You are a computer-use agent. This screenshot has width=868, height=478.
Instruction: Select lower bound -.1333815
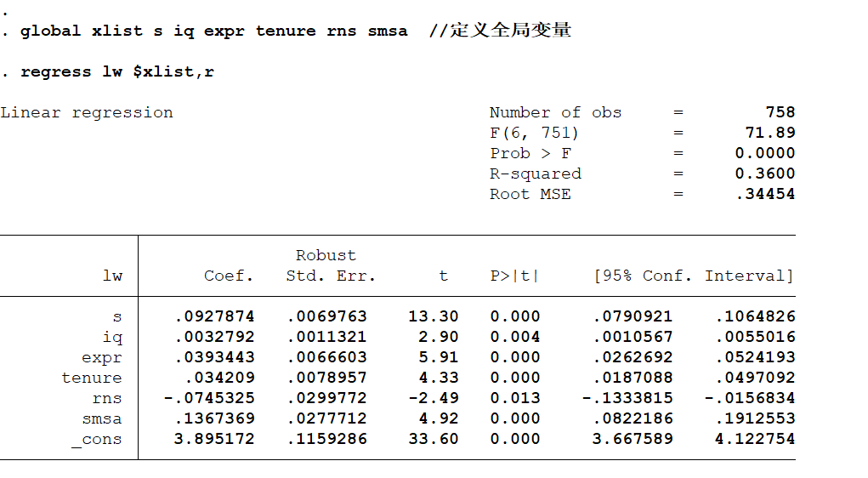pos(627,399)
